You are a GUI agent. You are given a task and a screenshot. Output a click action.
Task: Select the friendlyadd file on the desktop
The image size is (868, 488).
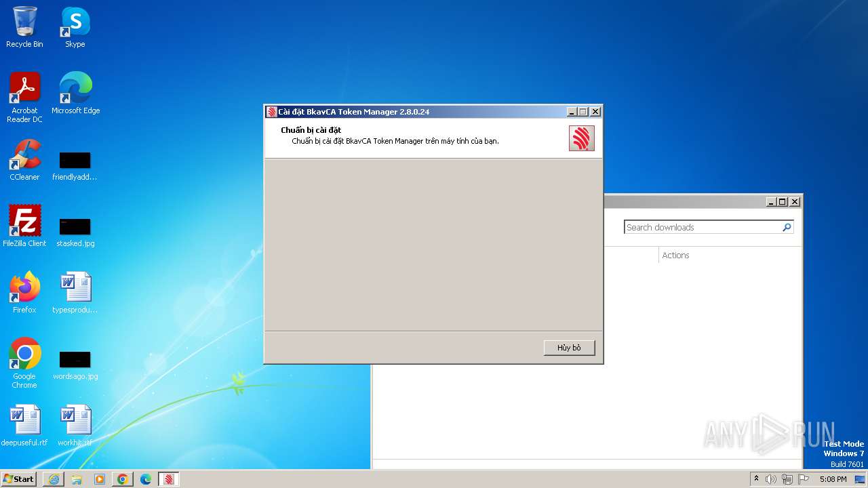click(75, 166)
